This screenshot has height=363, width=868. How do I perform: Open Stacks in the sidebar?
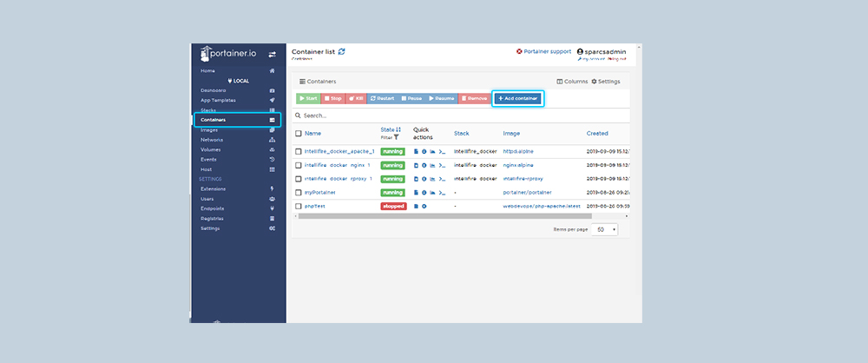pyautogui.click(x=208, y=110)
